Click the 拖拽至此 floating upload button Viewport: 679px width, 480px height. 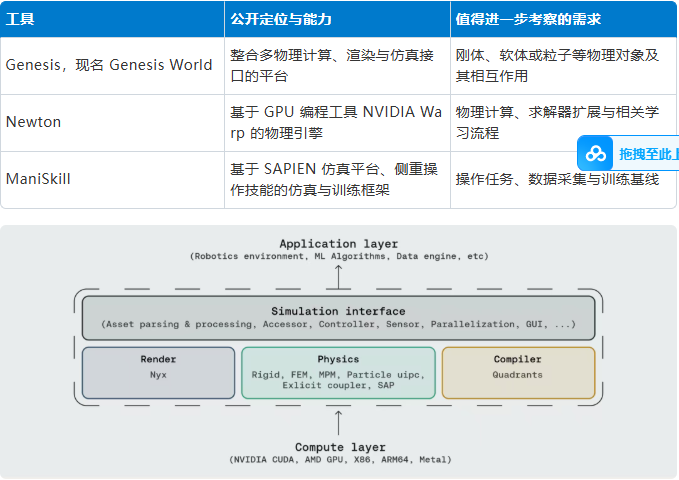coord(628,153)
